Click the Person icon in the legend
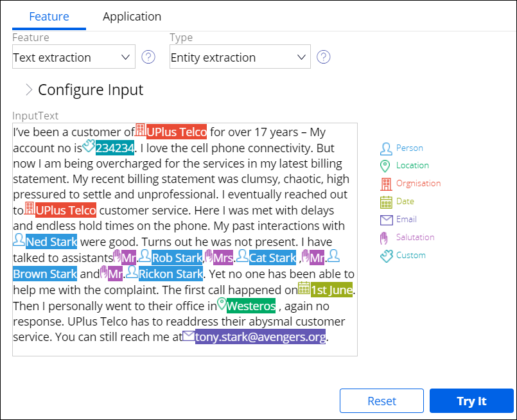Screen dimensions: 517x420 click(x=385, y=148)
